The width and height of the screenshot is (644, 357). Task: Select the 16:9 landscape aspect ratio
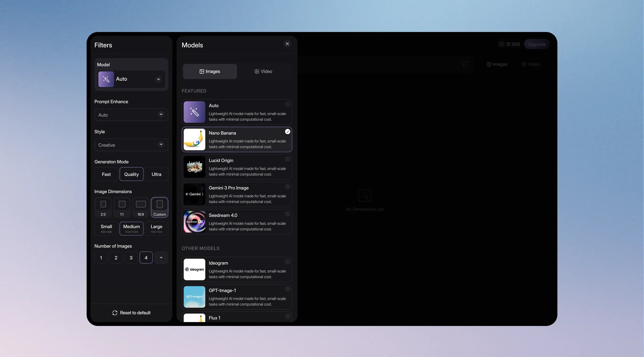coord(141,207)
